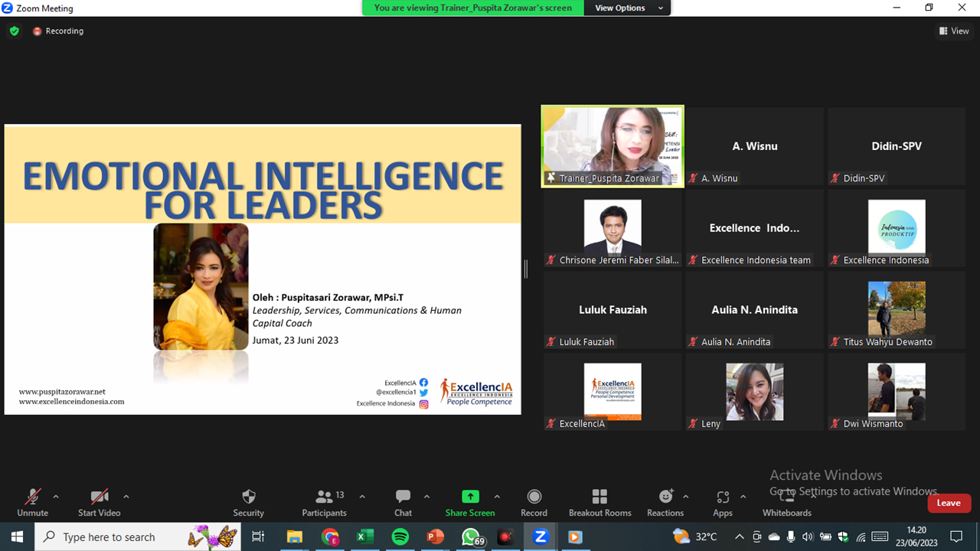Open File Explorer from the taskbar
980x551 pixels.
(295, 536)
